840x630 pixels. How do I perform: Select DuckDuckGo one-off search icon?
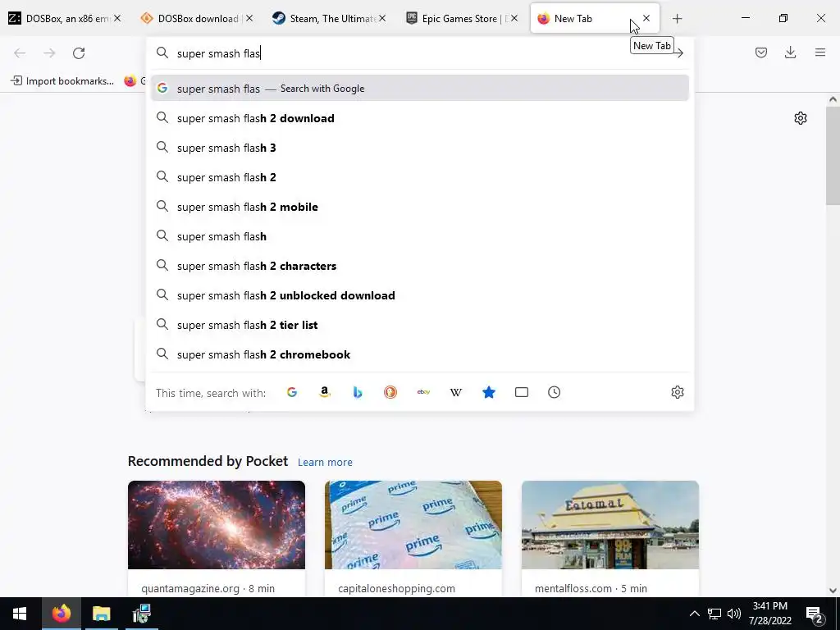click(390, 393)
